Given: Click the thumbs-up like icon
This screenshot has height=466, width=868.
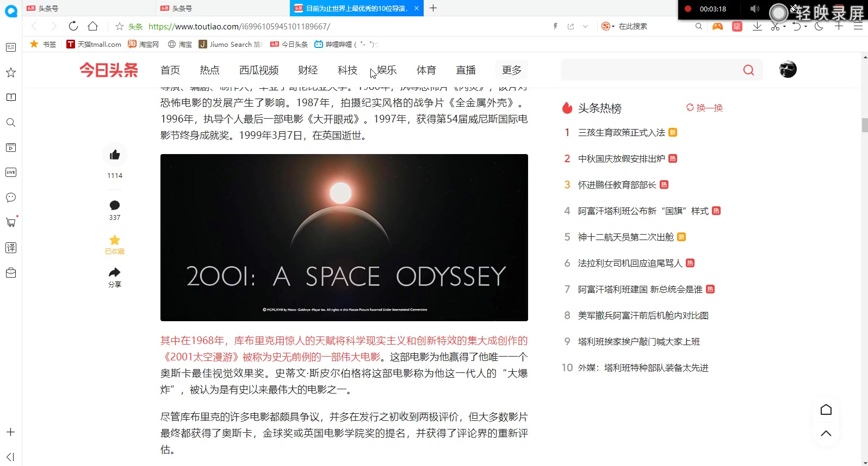Looking at the screenshot, I should [x=115, y=155].
